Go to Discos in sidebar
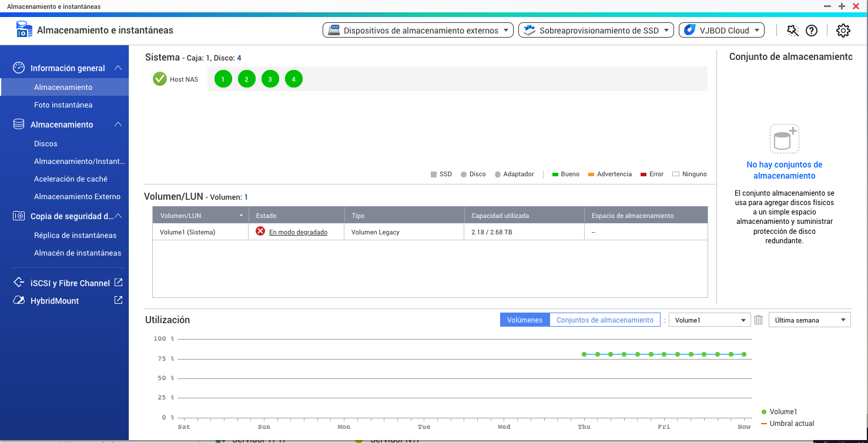 click(46, 144)
